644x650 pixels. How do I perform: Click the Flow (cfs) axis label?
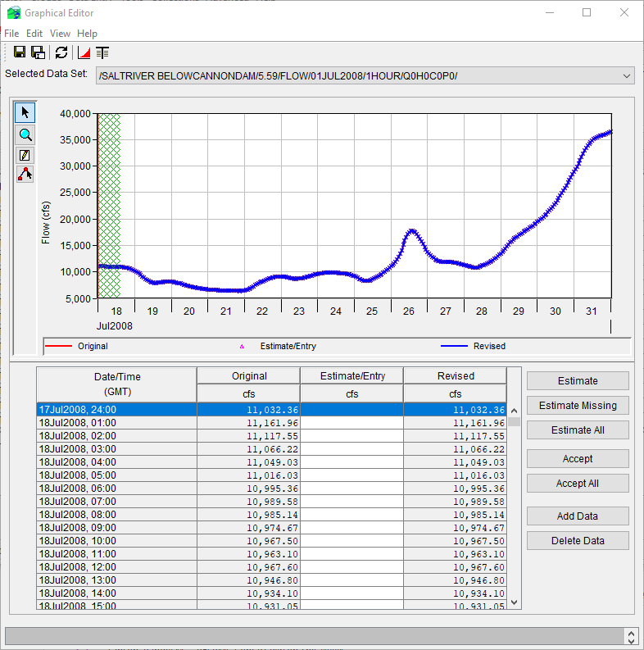pyautogui.click(x=46, y=223)
